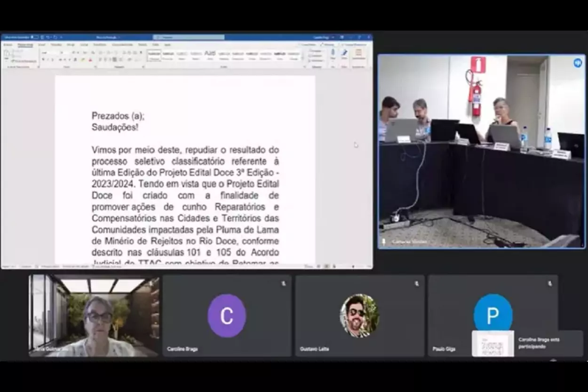Switch to the Layout ribbon tab
Viewport: 588px width, 392px height.
click(84, 45)
